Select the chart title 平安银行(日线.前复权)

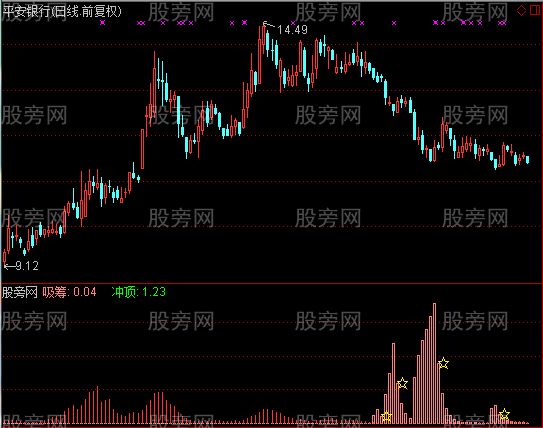point(62,11)
